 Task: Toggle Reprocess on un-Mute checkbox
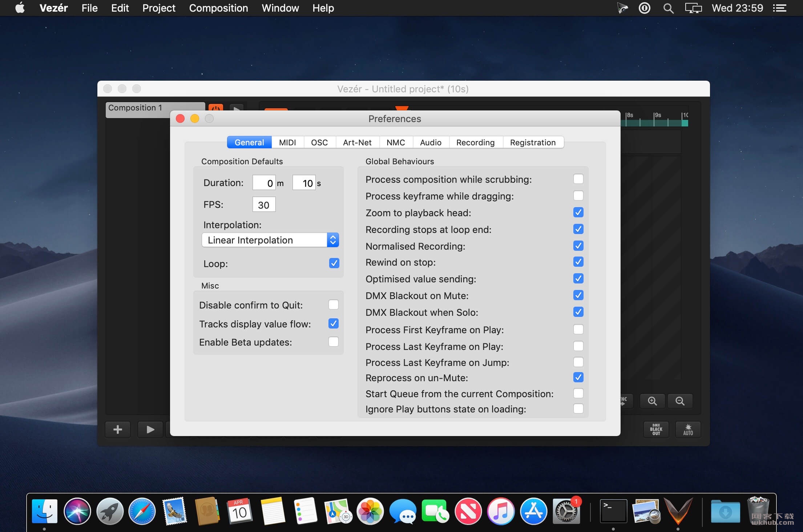[x=578, y=377]
